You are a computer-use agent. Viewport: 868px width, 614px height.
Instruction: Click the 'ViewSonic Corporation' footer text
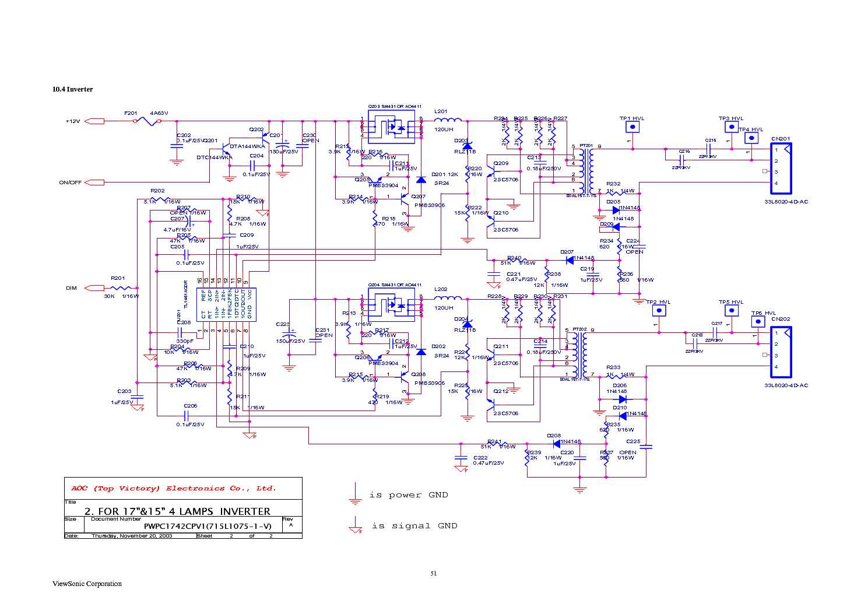point(87,584)
